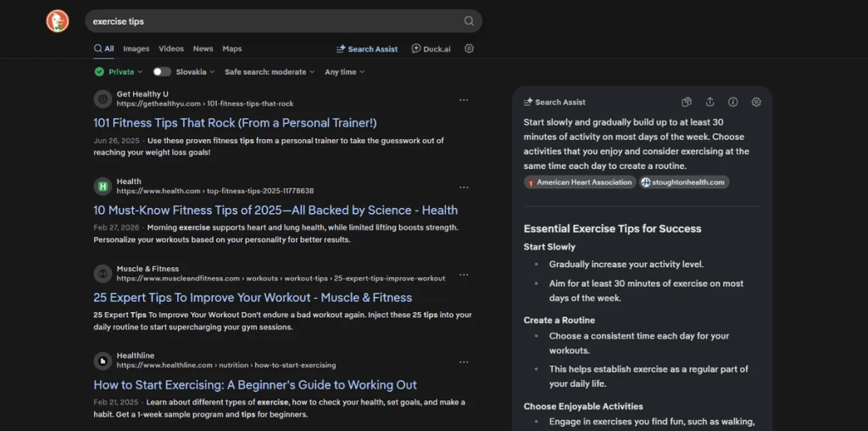Viewport: 868px width, 431px height.
Task: Open Duck.ai chat
Action: pyautogui.click(x=431, y=48)
